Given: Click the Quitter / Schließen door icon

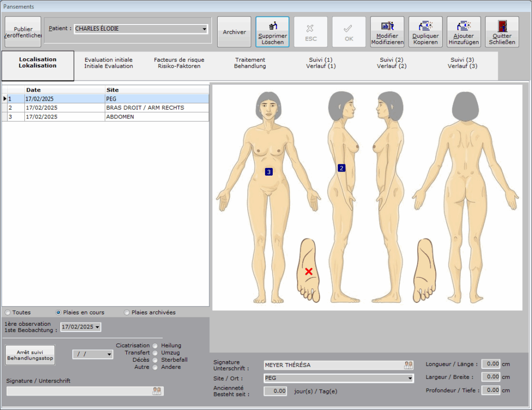Looking at the screenshot, I should pos(502,26).
